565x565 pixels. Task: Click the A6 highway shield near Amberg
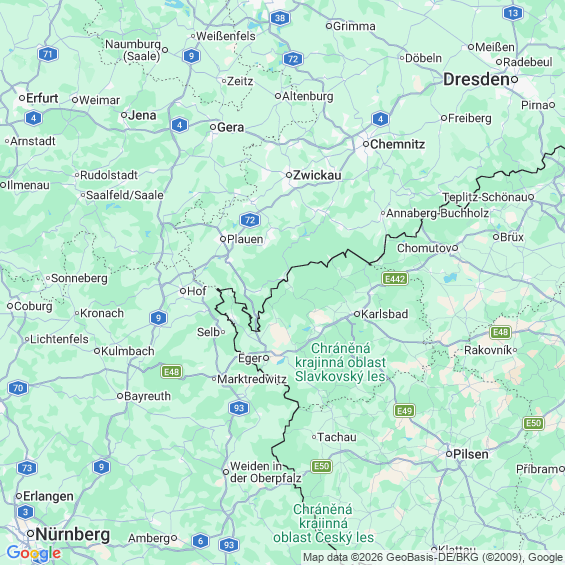click(200, 541)
